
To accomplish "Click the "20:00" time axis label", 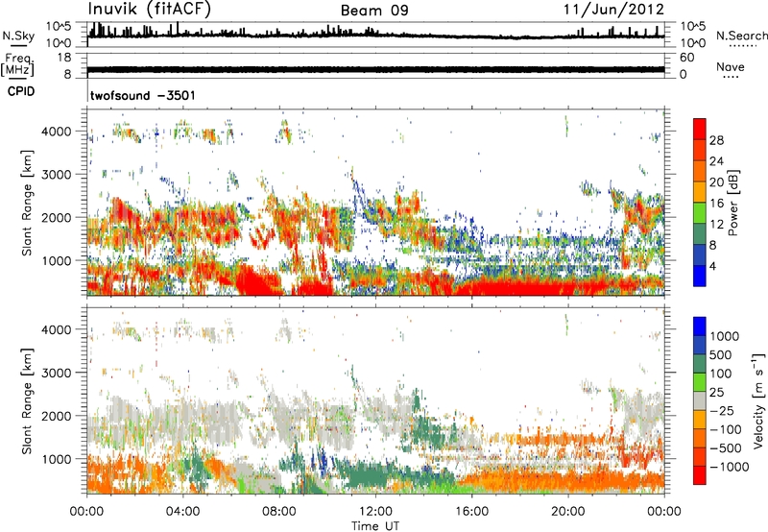I will click(x=568, y=512).
